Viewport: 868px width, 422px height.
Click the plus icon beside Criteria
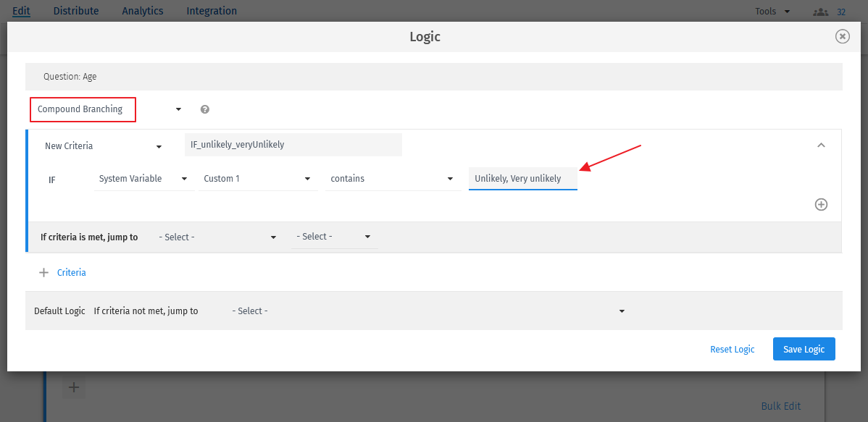point(43,273)
